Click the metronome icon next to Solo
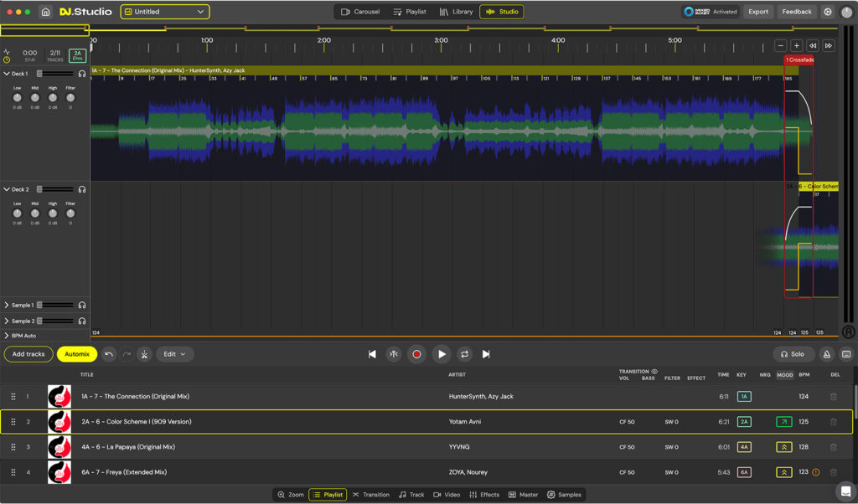 (x=827, y=354)
